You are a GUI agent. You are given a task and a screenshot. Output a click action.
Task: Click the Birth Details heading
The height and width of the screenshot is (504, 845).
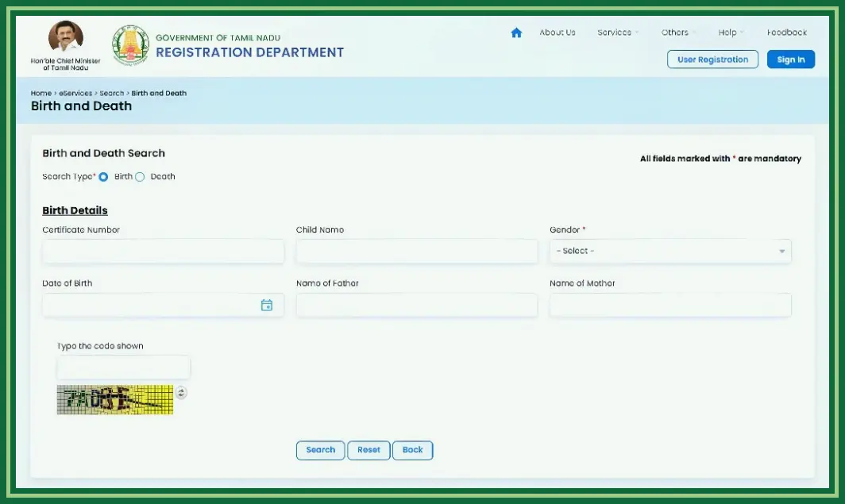point(75,210)
